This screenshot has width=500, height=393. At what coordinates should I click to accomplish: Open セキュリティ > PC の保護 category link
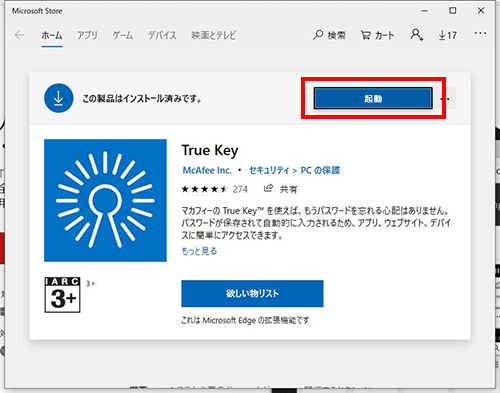295,170
